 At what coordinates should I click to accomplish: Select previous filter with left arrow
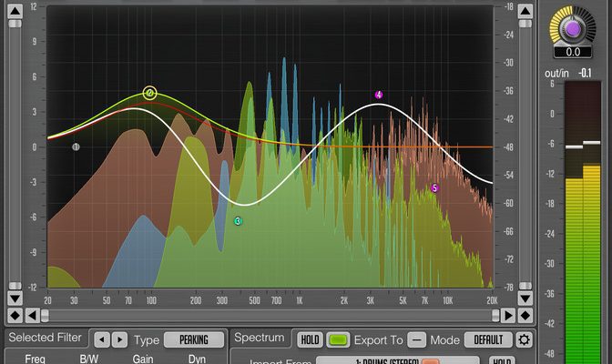102,339
